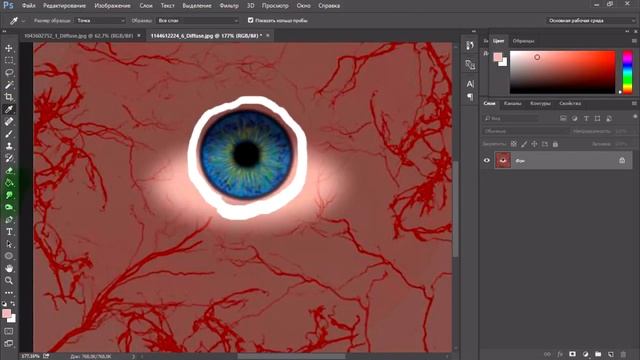Open the layer filter type dropdown

tap(511, 118)
